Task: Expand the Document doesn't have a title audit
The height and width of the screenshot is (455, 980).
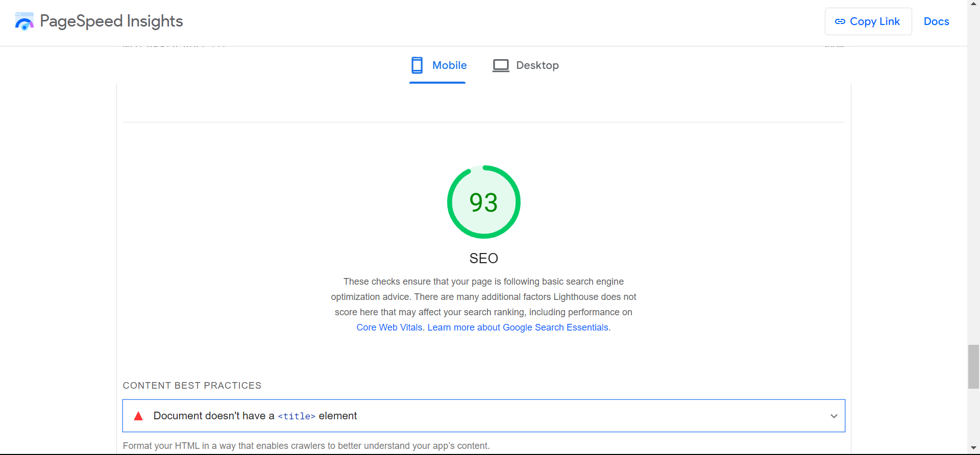Action: [x=483, y=416]
